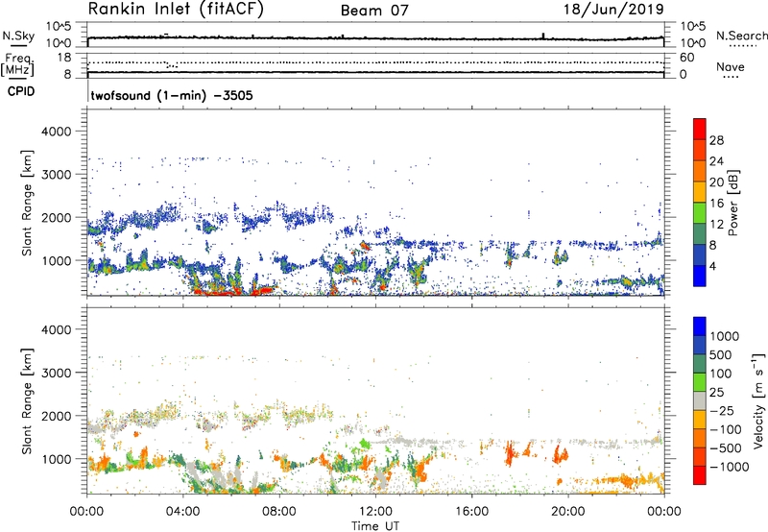Click the blue bottom segment of Power color bar
This screenshot has height=532, width=768.
click(x=700, y=276)
